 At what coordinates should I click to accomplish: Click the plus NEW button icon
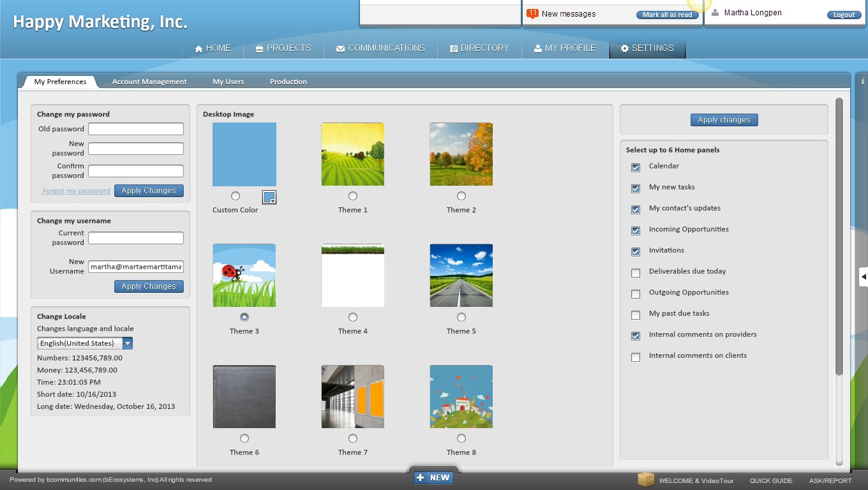tap(420, 477)
